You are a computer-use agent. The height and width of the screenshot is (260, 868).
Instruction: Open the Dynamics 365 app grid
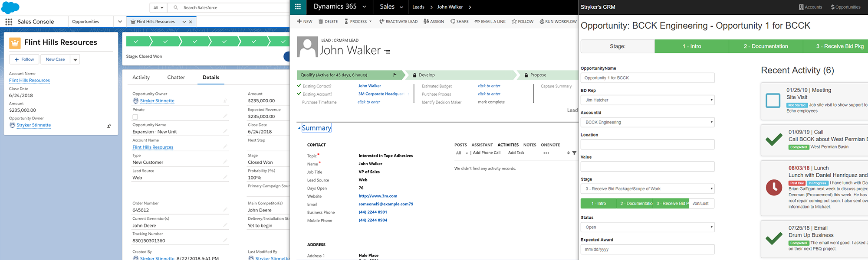point(298,6)
